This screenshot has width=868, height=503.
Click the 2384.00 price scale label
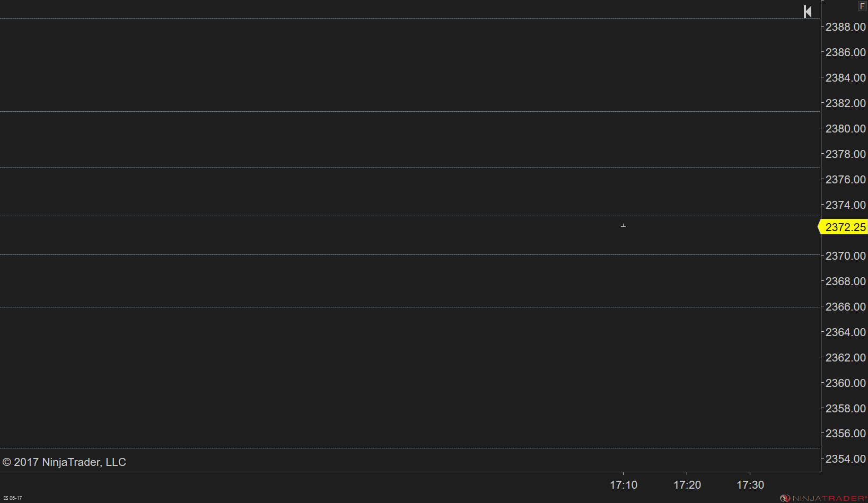click(845, 78)
